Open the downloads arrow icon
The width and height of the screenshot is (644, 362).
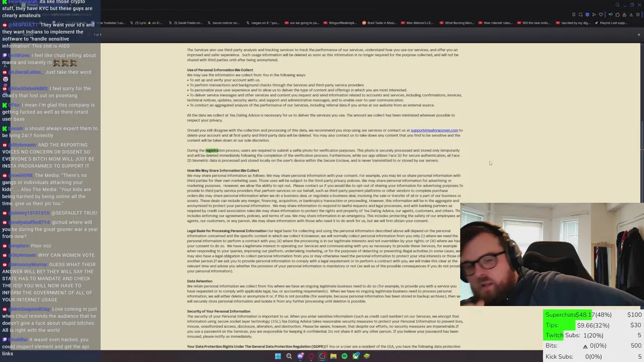(631, 15)
